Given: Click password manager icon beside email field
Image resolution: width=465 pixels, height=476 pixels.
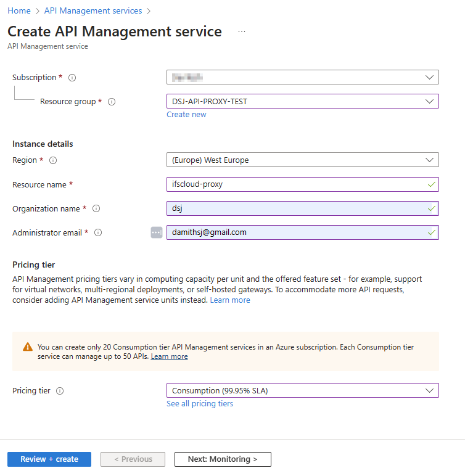Looking at the screenshot, I should pos(157,232).
